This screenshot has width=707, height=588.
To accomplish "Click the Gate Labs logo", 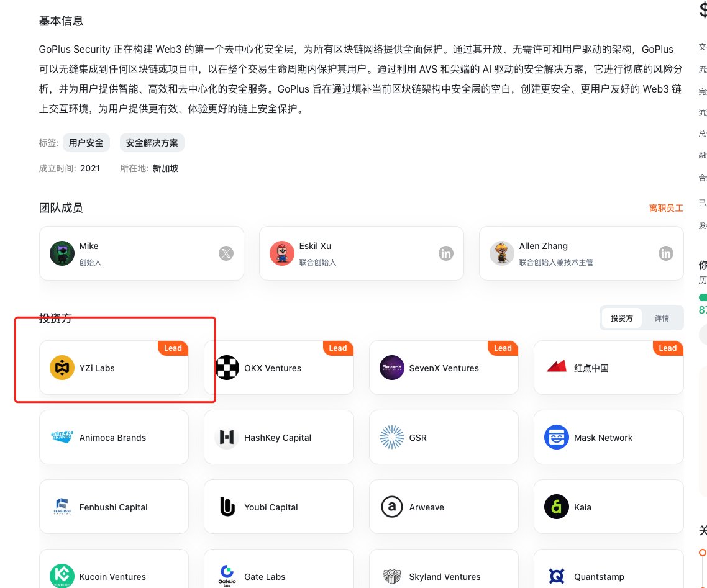I will (x=227, y=576).
